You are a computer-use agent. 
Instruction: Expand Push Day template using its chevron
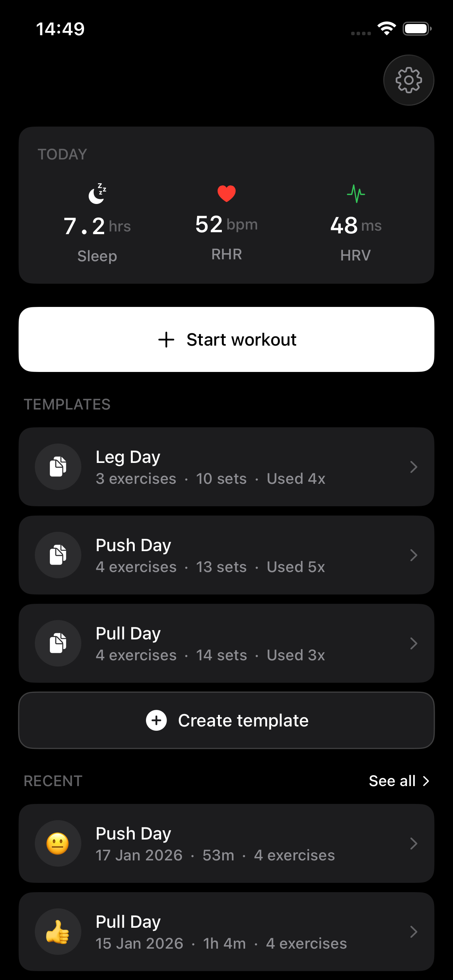414,555
